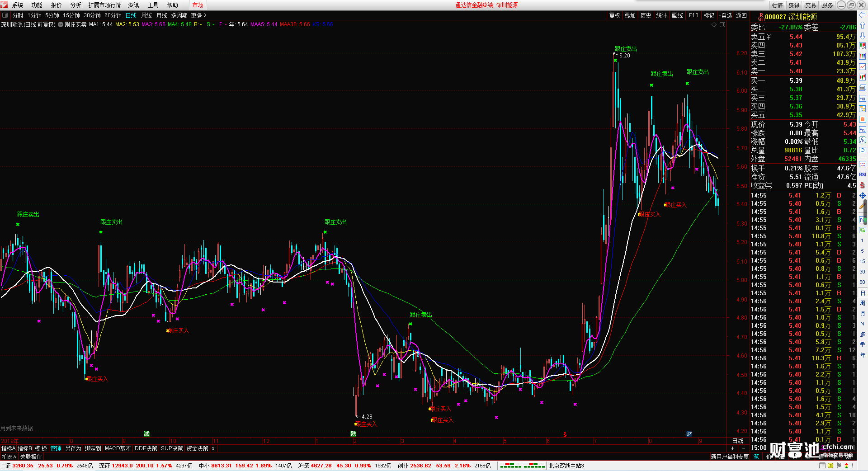The width and height of the screenshot is (868, 471).
Task: Click the +自选 add to watchlist button
Action: tap(725, 15)
